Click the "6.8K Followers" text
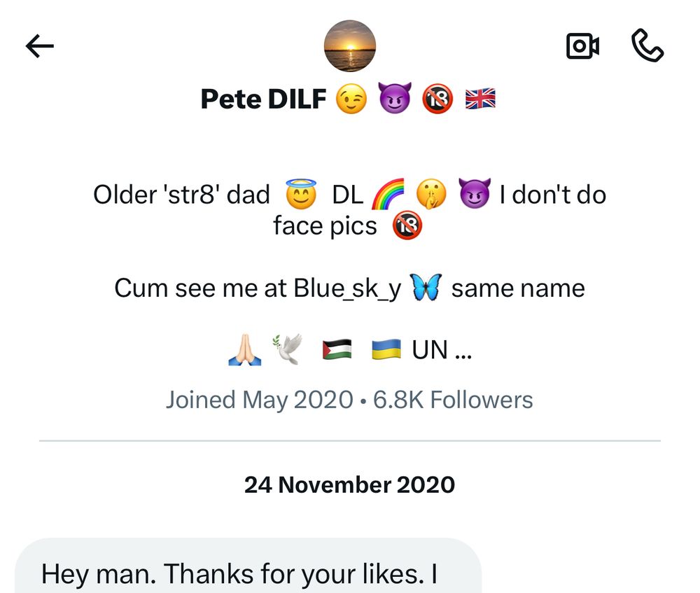The image size is (700, 593). pyautogui.click(x=453, y=400)
